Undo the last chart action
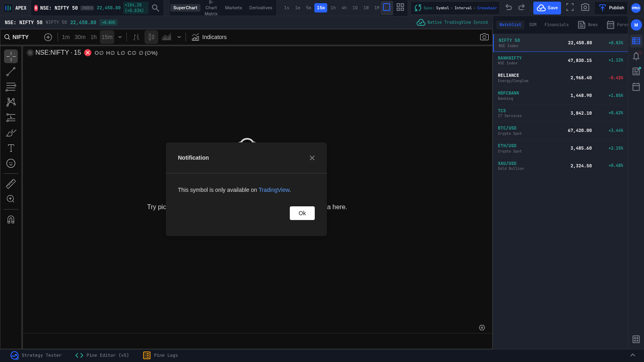Viewport: 644px width, 362px height. click(x=509, y=8)
